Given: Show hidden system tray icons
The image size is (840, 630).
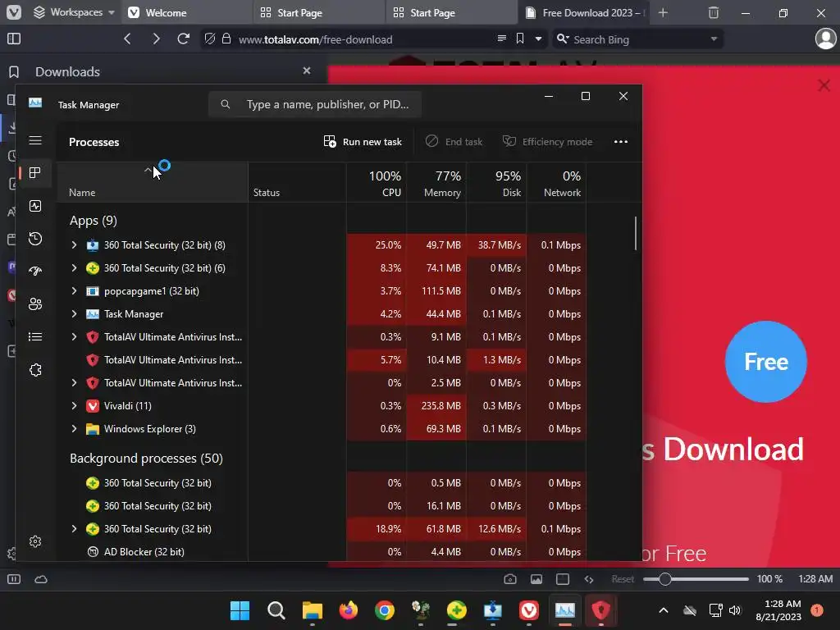Looking at the screenshot, I should click(x=663, y=610).
